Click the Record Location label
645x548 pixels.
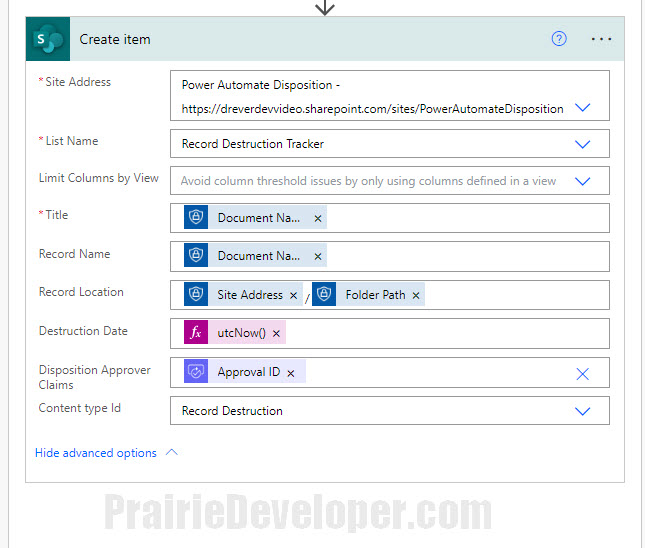coord(81,292)
